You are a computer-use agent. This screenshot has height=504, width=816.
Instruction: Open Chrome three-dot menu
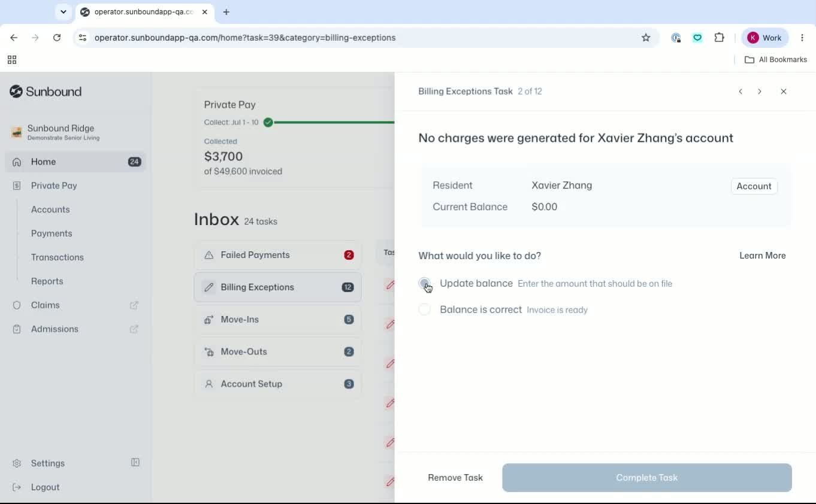[802, 38]
